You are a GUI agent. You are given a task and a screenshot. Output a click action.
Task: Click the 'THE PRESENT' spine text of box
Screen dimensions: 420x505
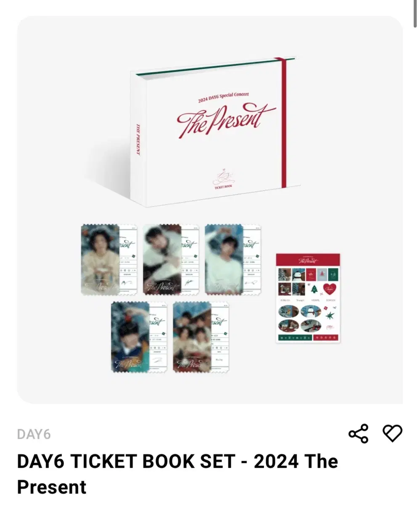138,139
